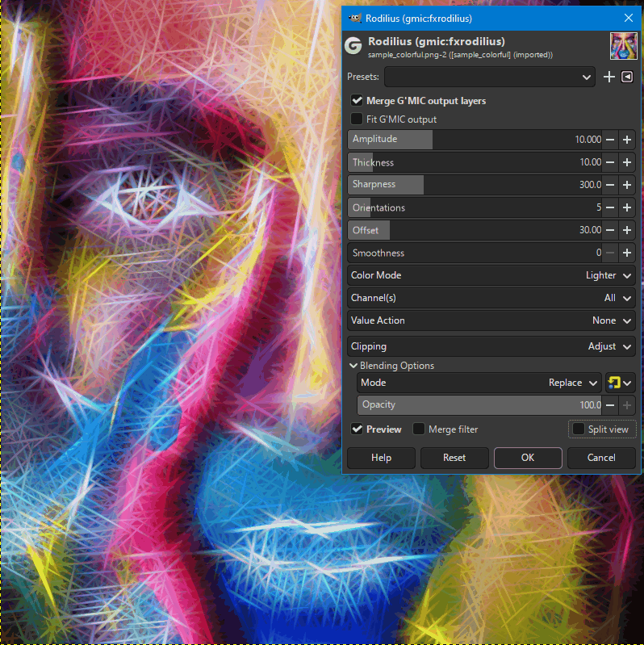This screenshot has height=645, width=644.
Task: Open the blending Mode dropdown showing Replace
Action: pos(479,383)
